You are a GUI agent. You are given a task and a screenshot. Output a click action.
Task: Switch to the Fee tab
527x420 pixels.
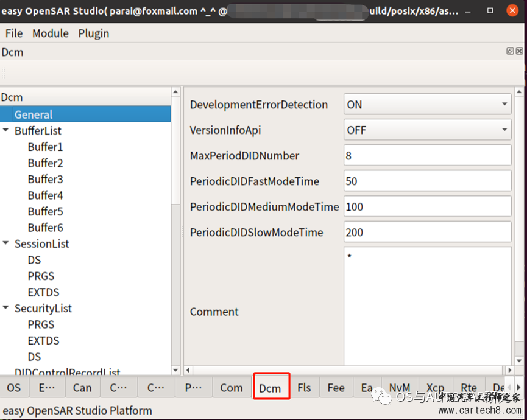click(336, 388)
